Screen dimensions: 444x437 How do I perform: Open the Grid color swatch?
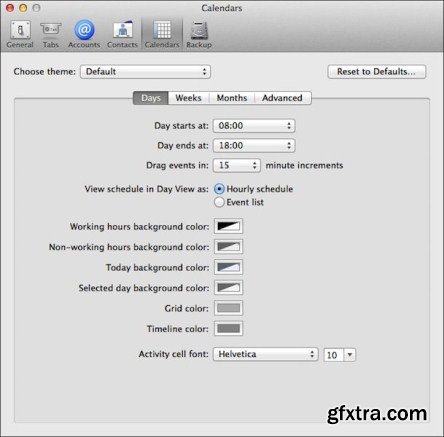pyautogui.click(x=228, y=308)
